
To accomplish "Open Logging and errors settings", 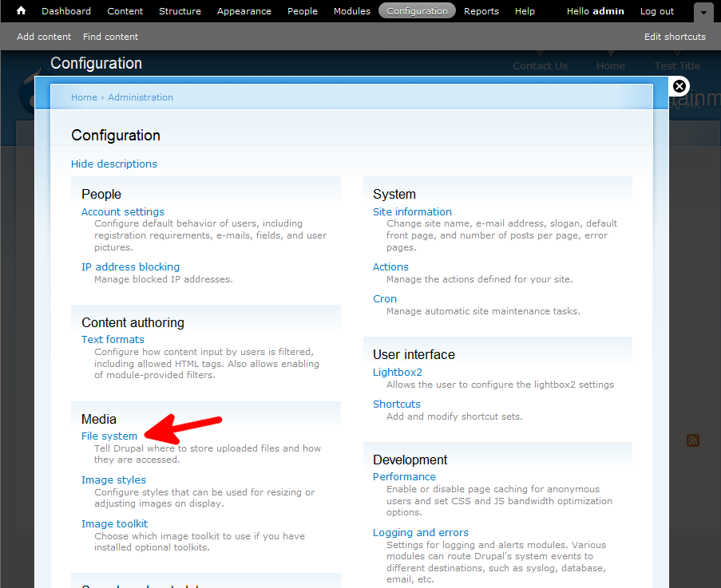I will click(x=421, y=532).
